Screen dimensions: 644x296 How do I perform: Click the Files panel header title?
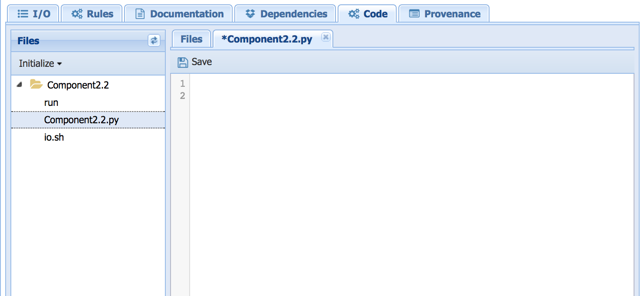28,41
